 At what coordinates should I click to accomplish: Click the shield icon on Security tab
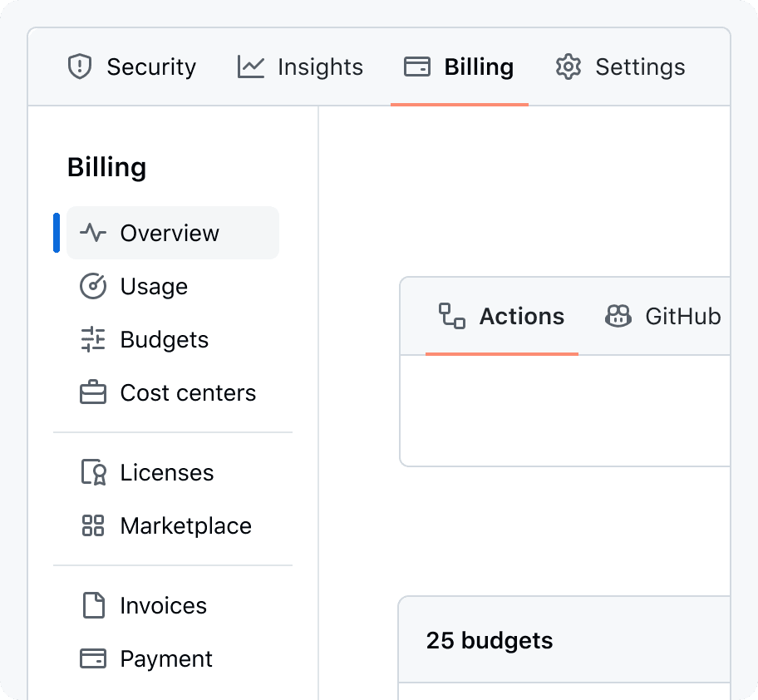coord(79,67)
